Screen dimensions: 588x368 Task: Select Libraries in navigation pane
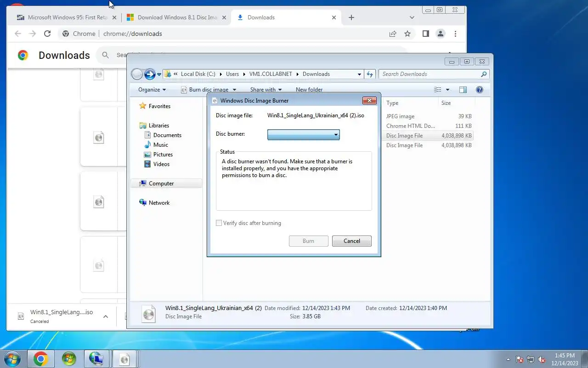pos(158,126)
